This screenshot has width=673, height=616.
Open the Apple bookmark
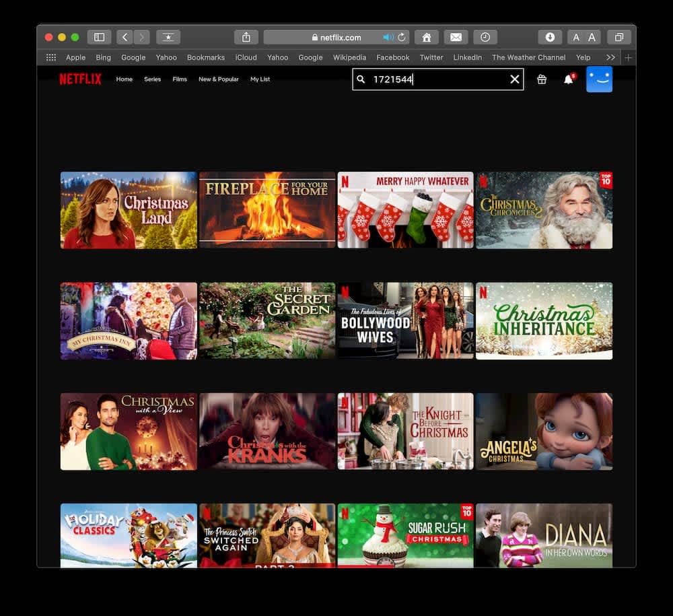point(75,57)
